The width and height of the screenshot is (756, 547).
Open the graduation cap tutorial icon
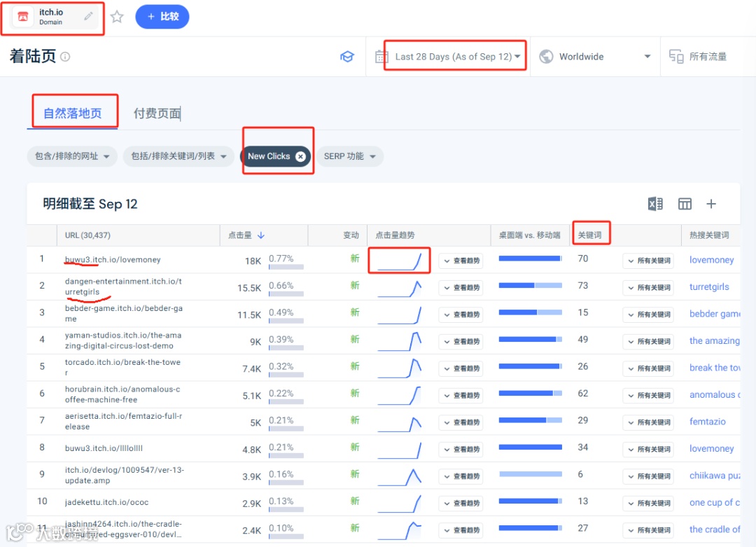point(347,57)
